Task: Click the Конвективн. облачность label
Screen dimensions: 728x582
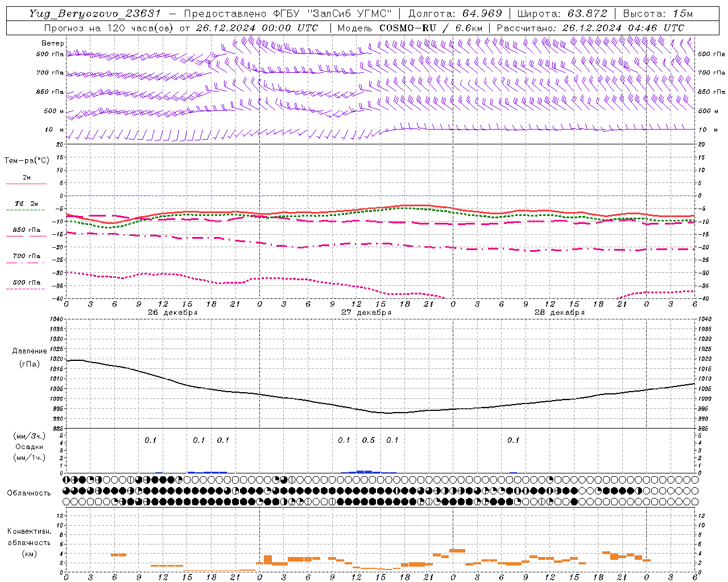Action: (x=29, y=537)
